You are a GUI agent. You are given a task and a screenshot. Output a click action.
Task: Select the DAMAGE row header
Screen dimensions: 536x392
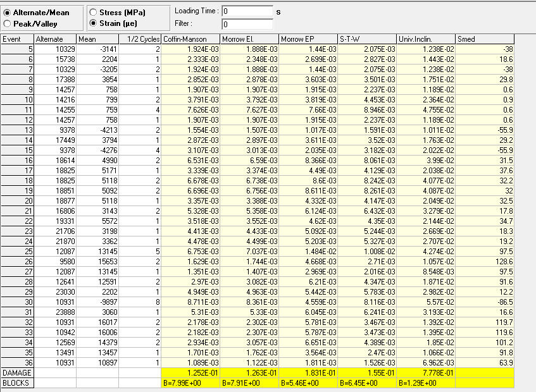pyautogui.click(x=17, y=374)
